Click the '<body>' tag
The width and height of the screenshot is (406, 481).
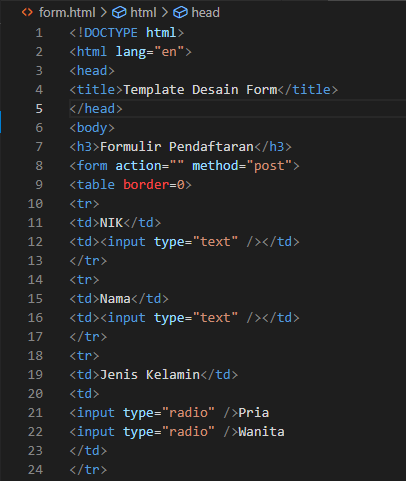coord(92,128)
